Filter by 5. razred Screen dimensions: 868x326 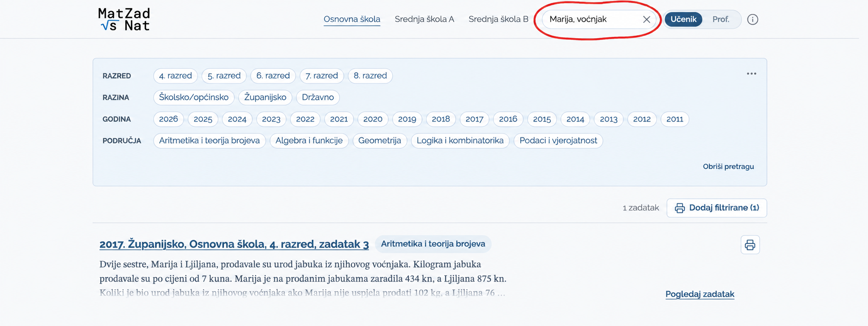coord(224,76)
